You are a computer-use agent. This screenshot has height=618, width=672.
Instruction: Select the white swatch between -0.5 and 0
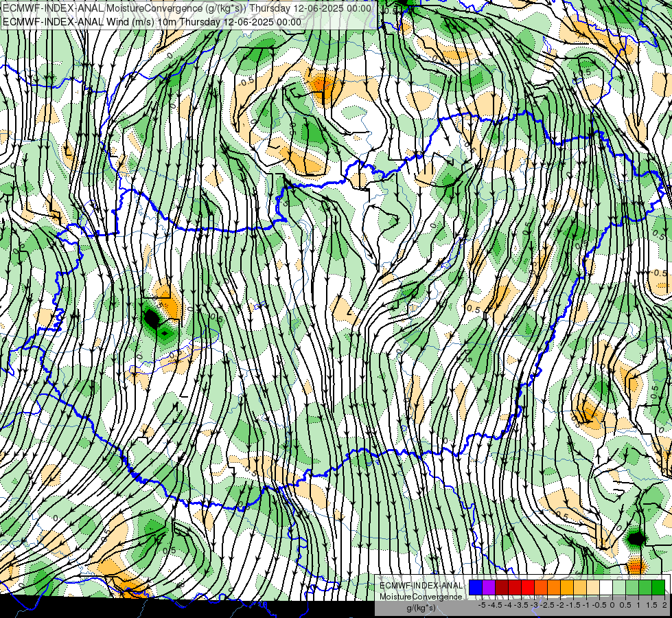pos(606,587)
